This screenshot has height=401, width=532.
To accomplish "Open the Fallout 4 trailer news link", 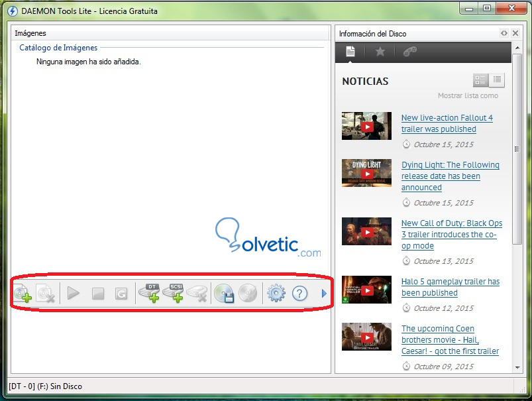I will click(x=447, y=123).
